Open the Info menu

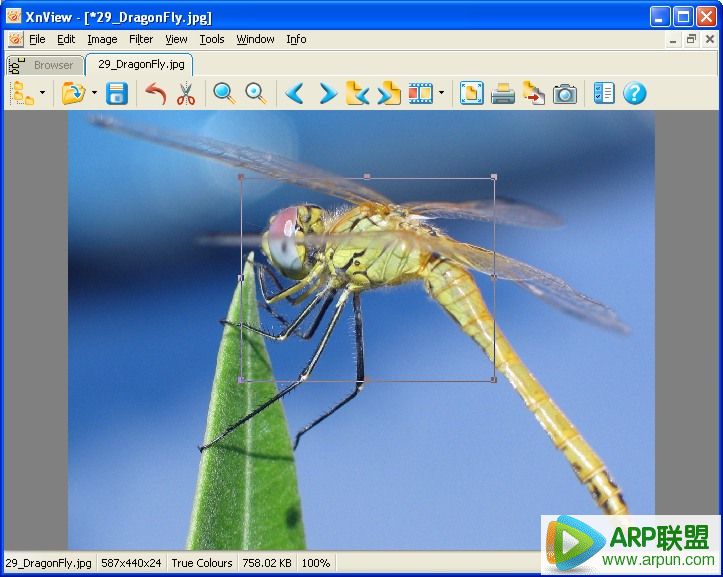[296, 39]
